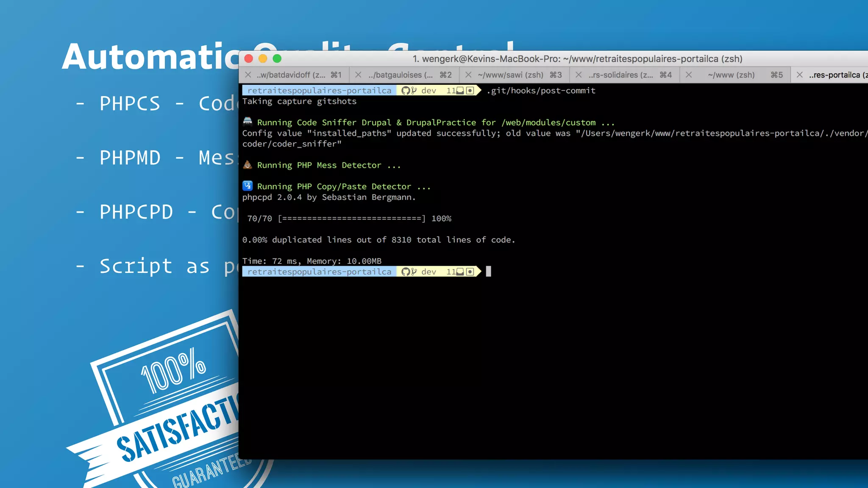Viewport: 868px width, 488px height.
Task: Click the bottom prompt directory segment
Action: coord(319,272)
